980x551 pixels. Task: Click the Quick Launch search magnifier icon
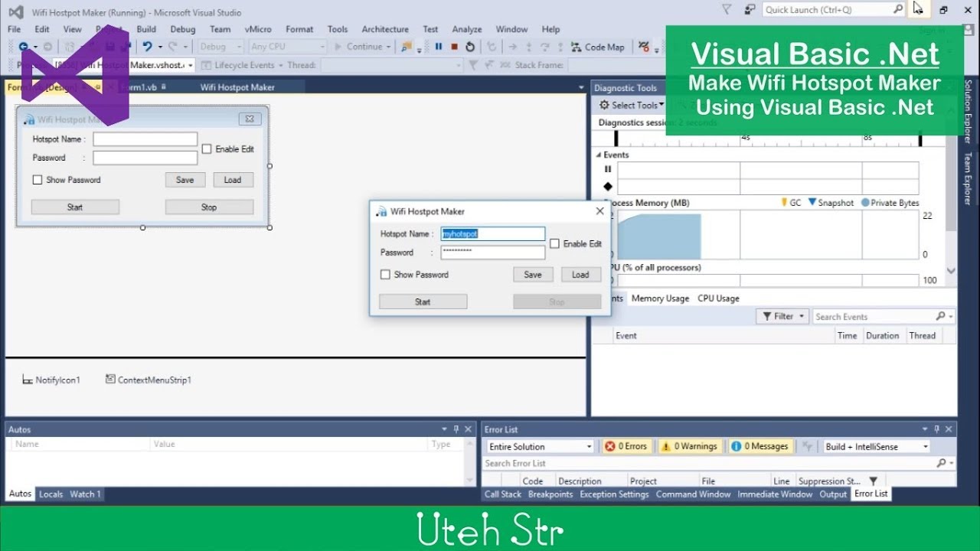pos(898,9)
